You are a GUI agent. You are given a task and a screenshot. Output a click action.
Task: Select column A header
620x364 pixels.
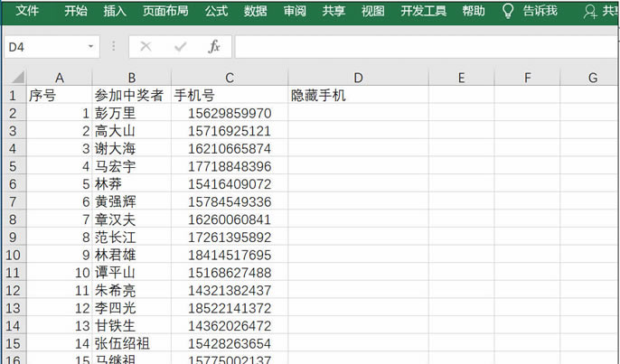click(x=60, y=78)
